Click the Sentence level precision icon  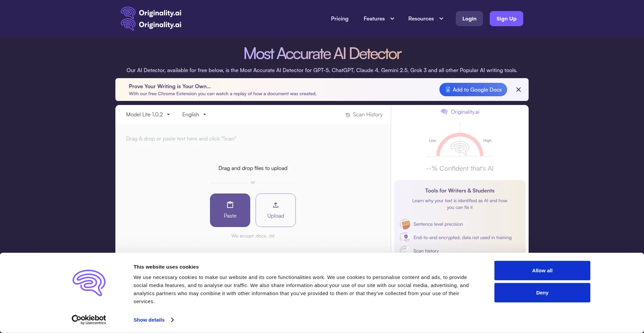405,224
